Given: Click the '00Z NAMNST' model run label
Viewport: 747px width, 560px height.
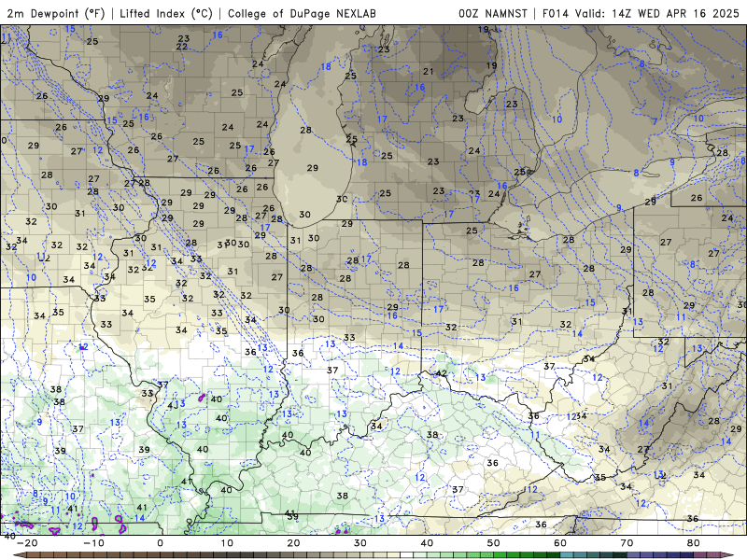Looking at the screenshot, I should coord(493,13).
